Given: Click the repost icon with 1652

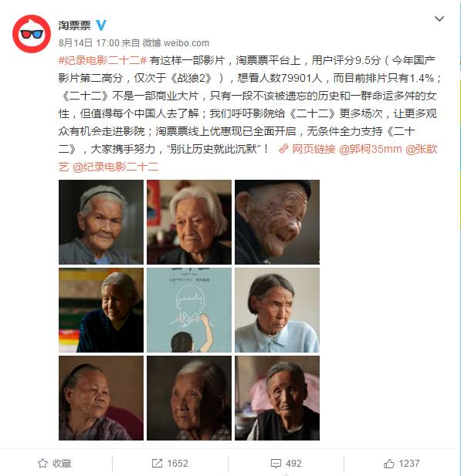Looking at the screenshot, I should [x=157, y=463].
